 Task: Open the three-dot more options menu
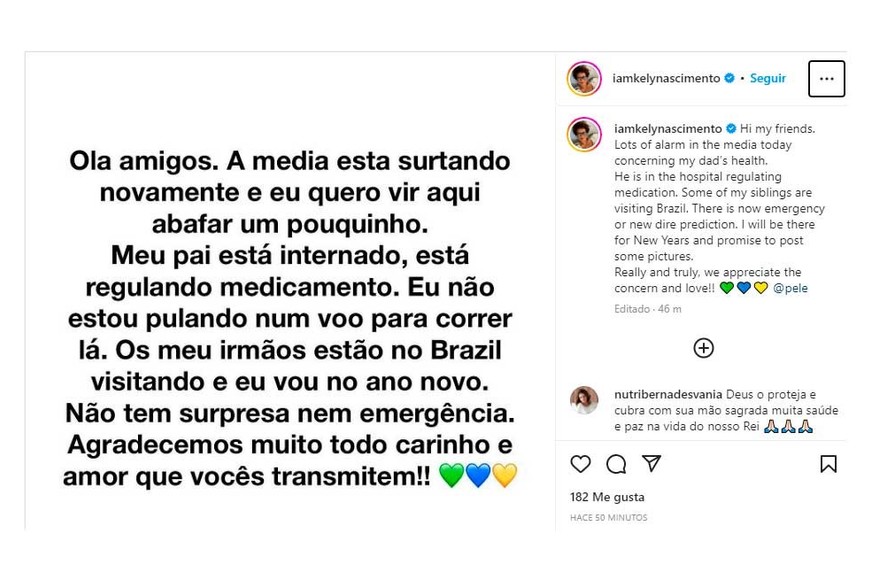pyautogui.click(x=826, y=78)
